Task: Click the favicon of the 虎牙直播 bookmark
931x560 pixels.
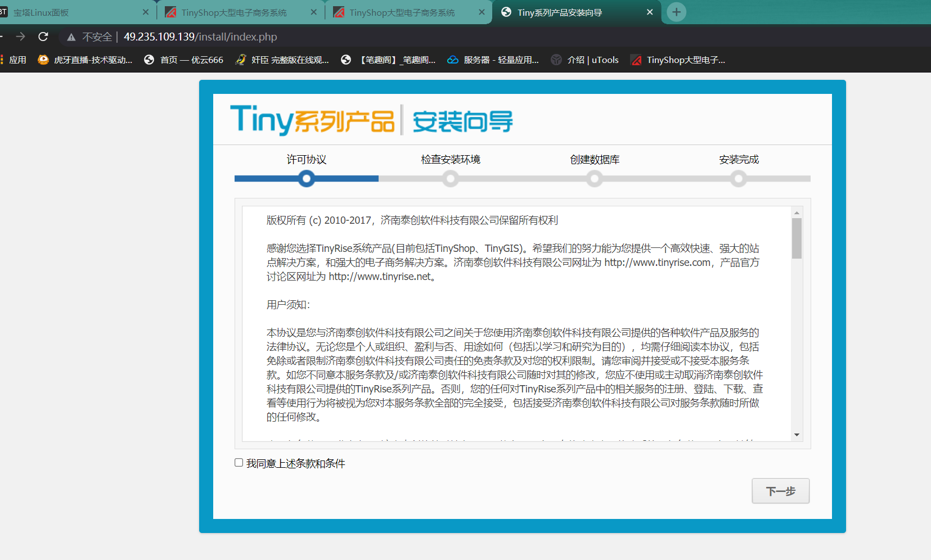Action: (43, 60)
